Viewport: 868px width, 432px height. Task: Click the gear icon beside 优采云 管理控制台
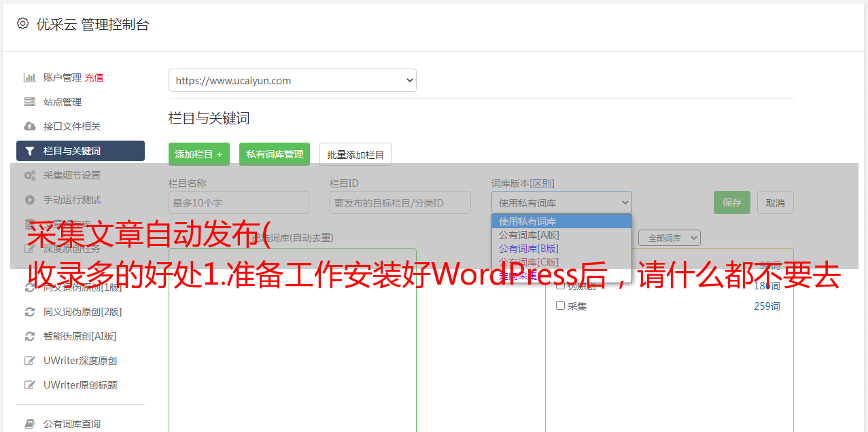pos(22,24)
